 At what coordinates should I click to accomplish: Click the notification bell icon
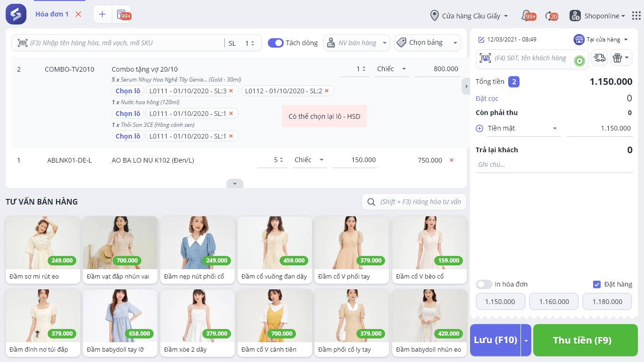(x=527, y=16)
